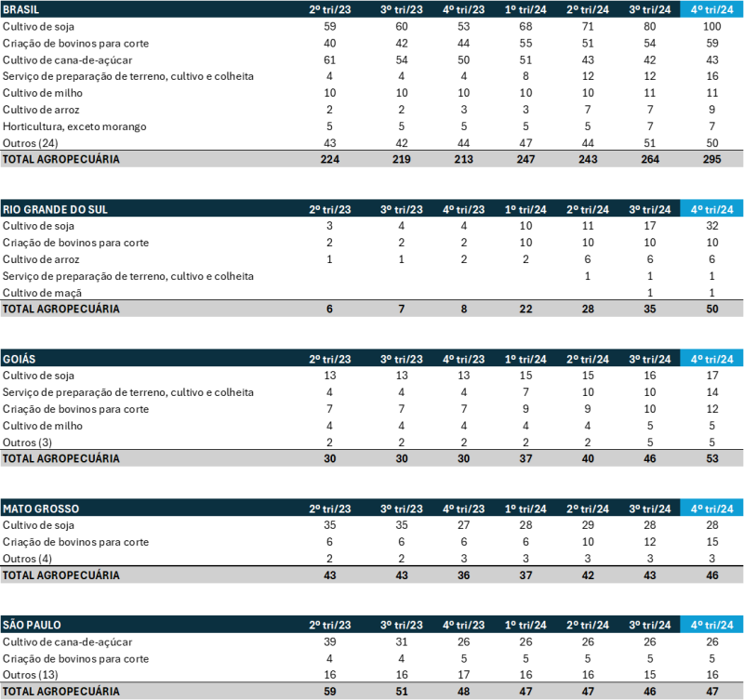
Task: Select the highlighted 4º tri/24 header in Goiás table
Action: [712, 359]
